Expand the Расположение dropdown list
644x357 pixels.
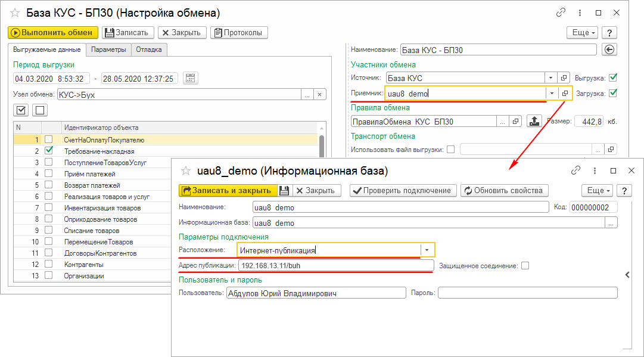[x=427, y=250]
